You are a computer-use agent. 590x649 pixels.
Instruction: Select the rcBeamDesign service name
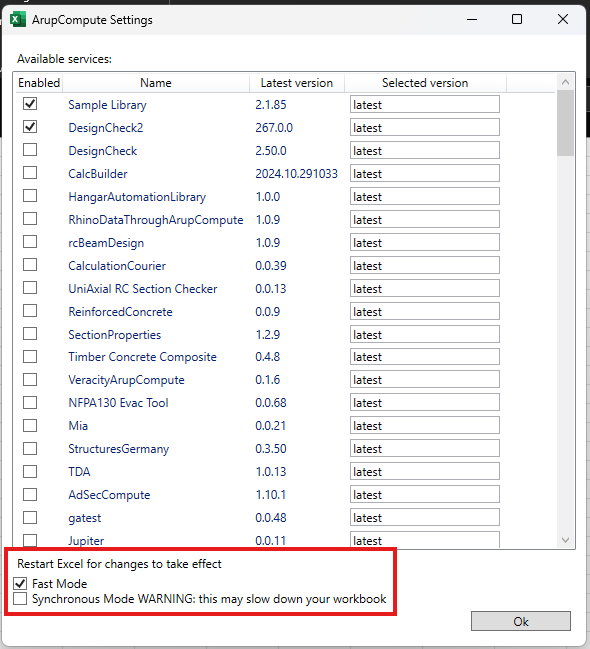coord(106,243)
